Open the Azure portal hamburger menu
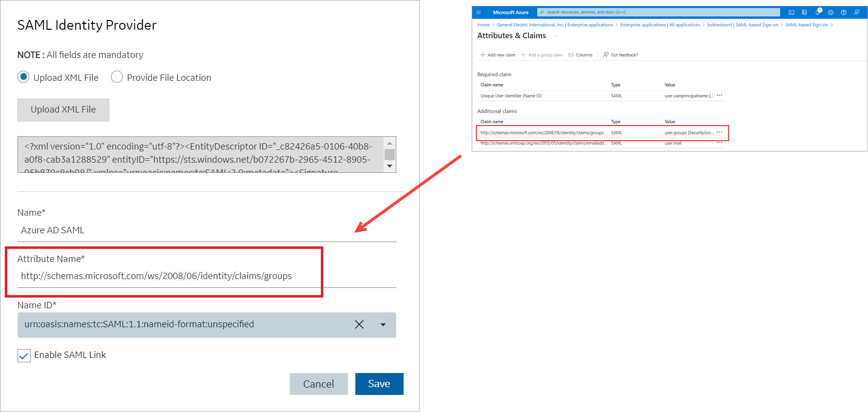The image size is (868, 412). (479, 12)
